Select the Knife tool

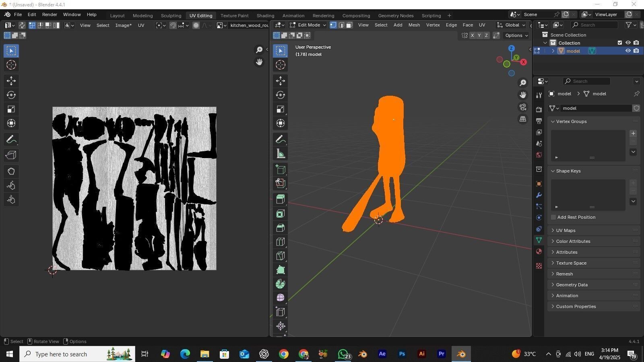pyautogui.click(x=281, y=256)
